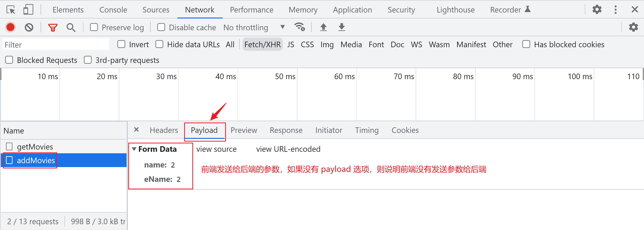Tick the Hide data URLs checkbox
The height and width of the screenshot is (230, 644).
[159, 44]
